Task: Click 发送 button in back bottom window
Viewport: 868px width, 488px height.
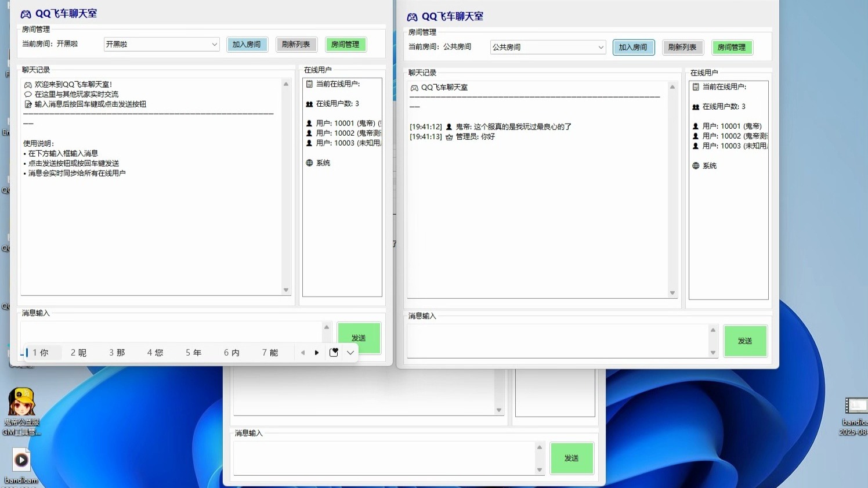Action: coord(572,458)
